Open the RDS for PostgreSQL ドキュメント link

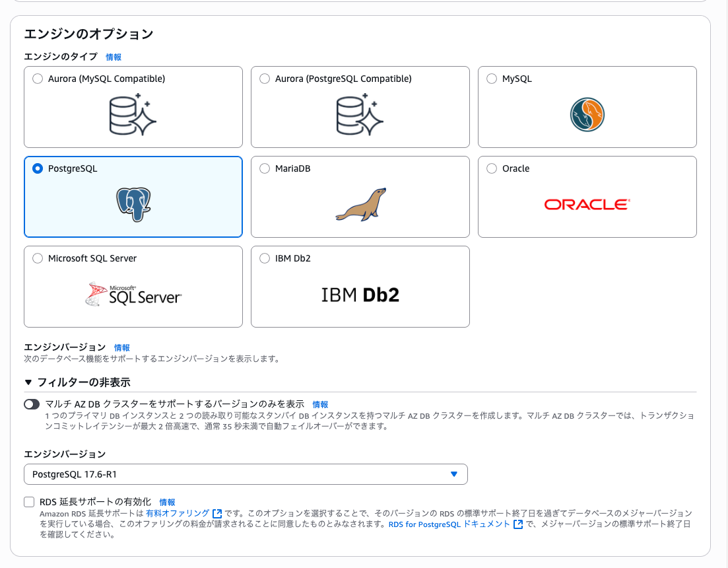click(x=449, y=524)
